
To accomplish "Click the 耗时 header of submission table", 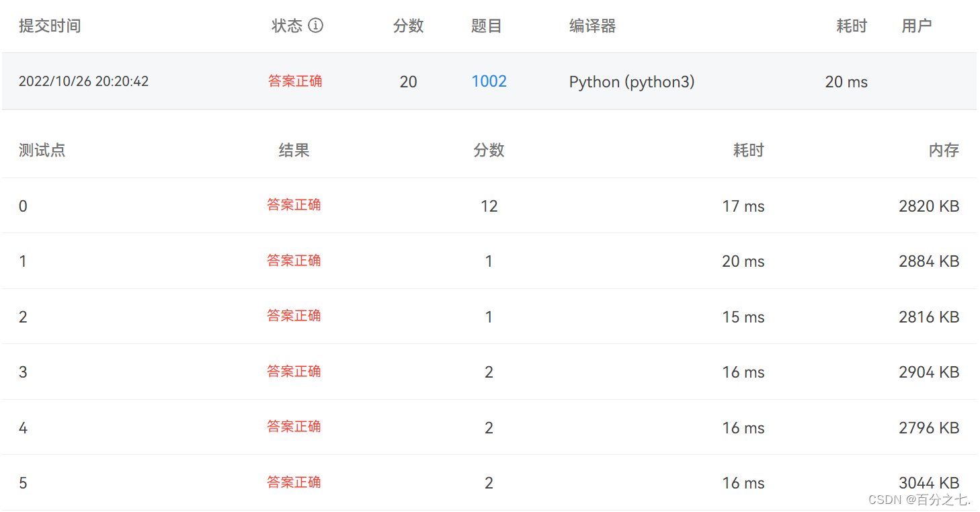I will point(852,26).
